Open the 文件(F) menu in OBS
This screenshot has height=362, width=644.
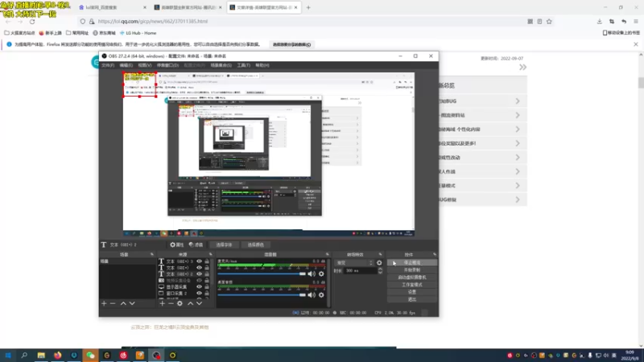tap(108, 65)
